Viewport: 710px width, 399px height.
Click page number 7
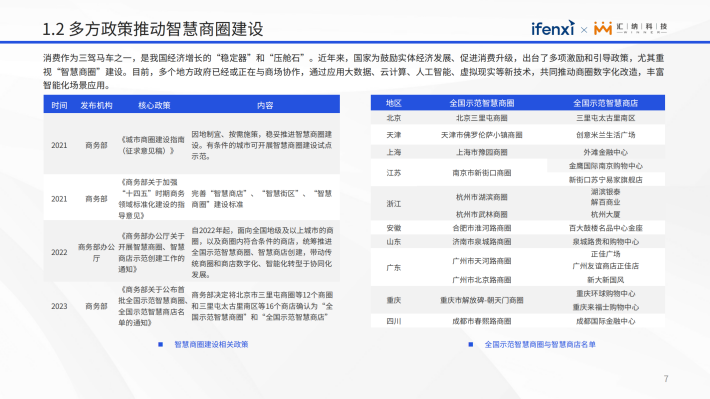click(x=666, y=379)
